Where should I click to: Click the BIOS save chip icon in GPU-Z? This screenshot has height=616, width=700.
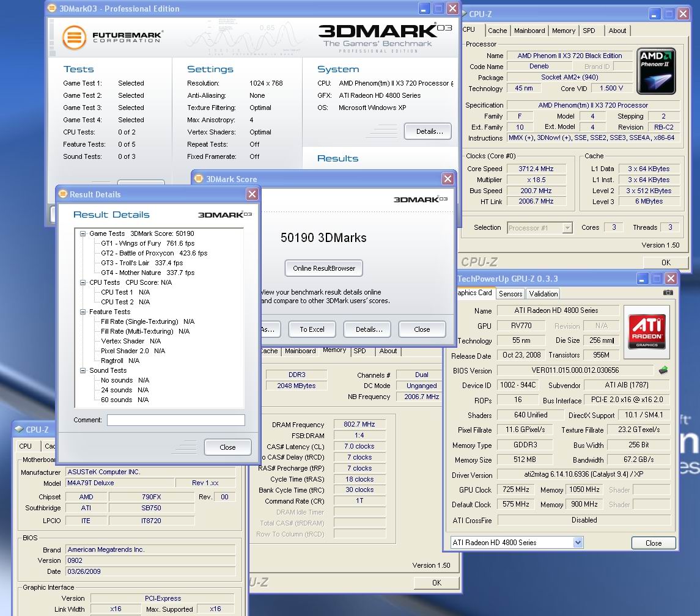pyautogui.click(x=663, y=370)
